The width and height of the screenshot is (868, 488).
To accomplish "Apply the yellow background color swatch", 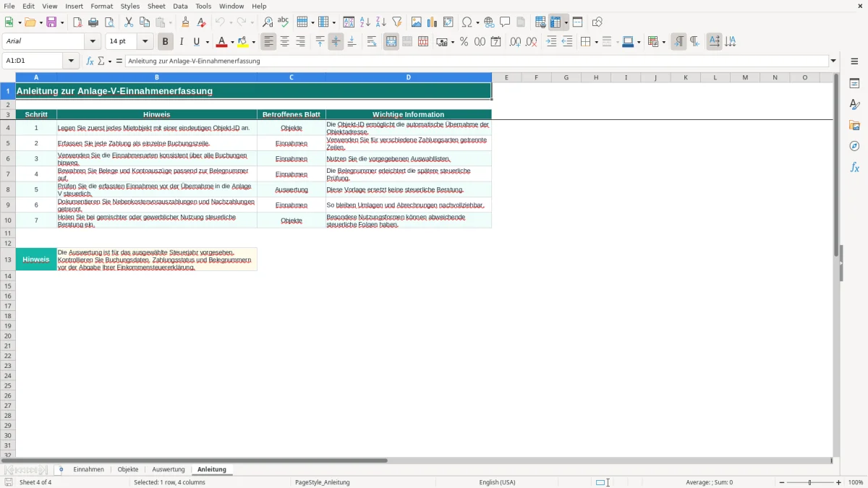I will [243, 42].
